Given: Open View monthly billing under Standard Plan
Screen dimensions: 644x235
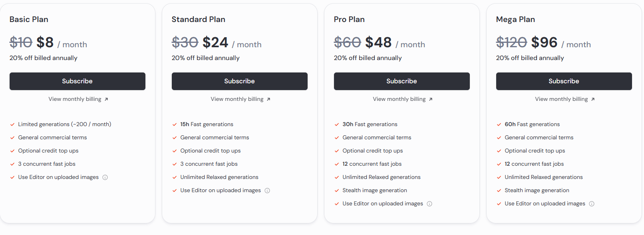Looking at the screenshot, I should 237,99.
